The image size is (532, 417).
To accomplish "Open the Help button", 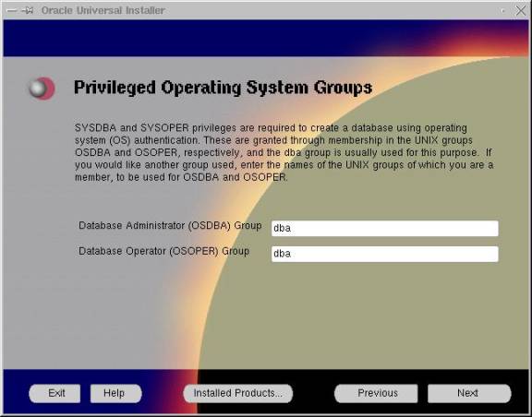I will click(x=115, y=393).
